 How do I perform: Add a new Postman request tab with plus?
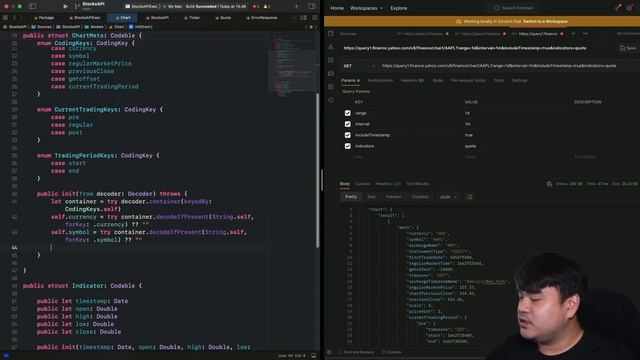click(x=573, y=33)
